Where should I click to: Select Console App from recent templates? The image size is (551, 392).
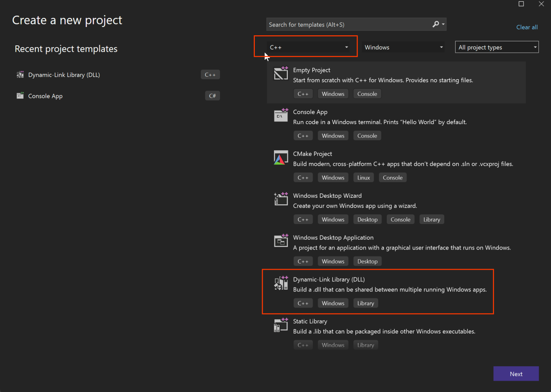coord(45,96)
